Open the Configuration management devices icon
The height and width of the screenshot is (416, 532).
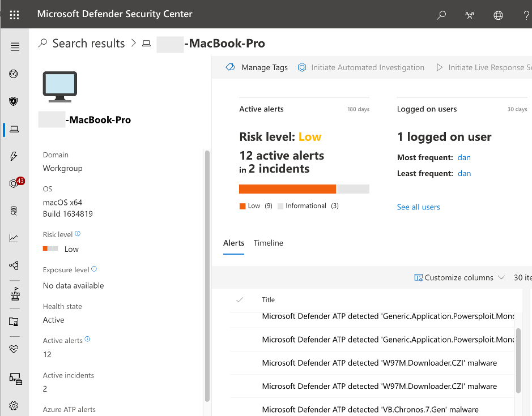16,379
